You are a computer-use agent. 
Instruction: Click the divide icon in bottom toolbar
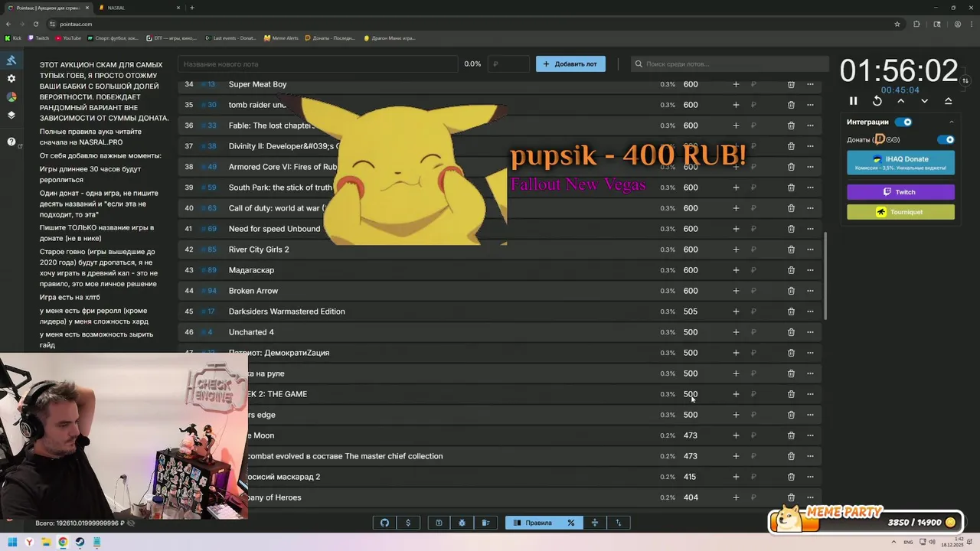pos(594,523)
